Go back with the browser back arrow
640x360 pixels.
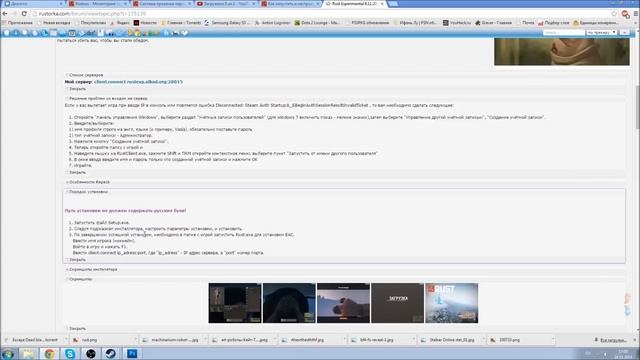click(5, 13)
